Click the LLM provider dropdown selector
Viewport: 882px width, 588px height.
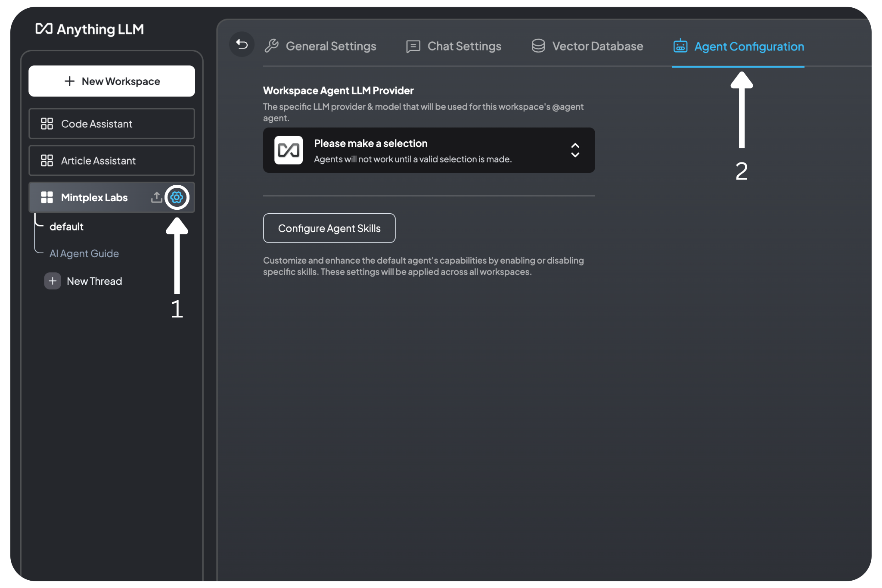[x=429, y=150]
